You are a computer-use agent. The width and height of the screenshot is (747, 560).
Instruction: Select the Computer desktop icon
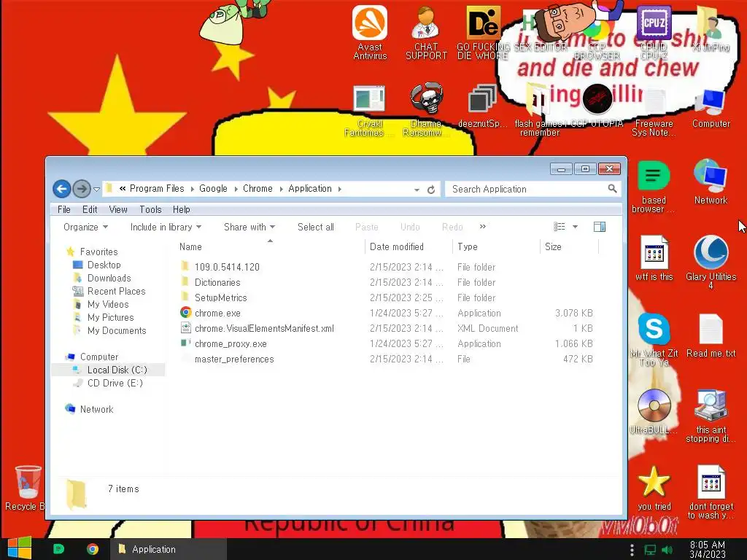click(x=711, y=108)
